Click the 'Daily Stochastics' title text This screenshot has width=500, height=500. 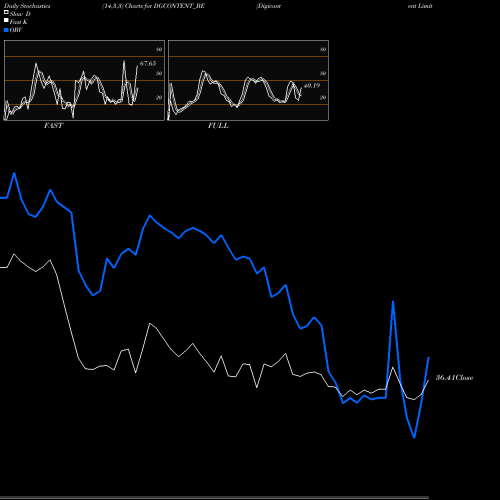click(x=27, y=6)
